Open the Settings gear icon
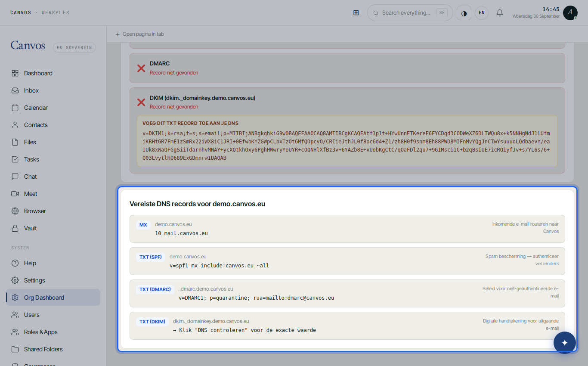588x366 pixels. click(x=15, y=280)
